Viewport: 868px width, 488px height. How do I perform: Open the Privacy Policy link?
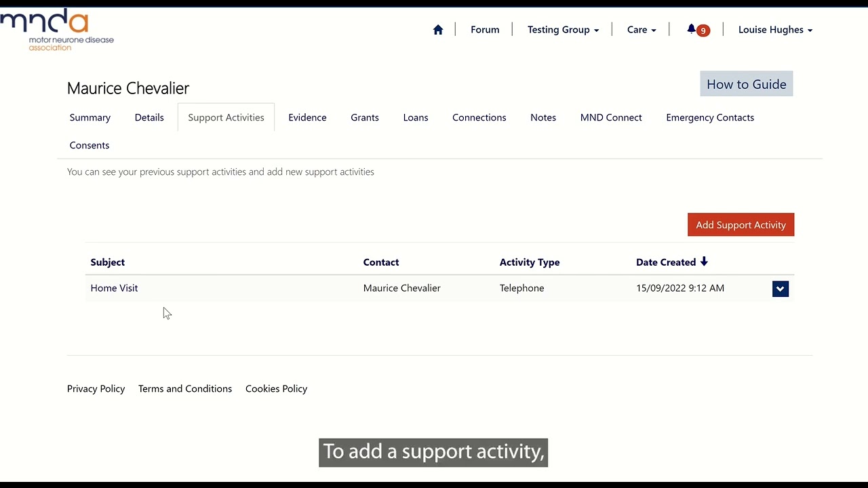pos(96,388)
